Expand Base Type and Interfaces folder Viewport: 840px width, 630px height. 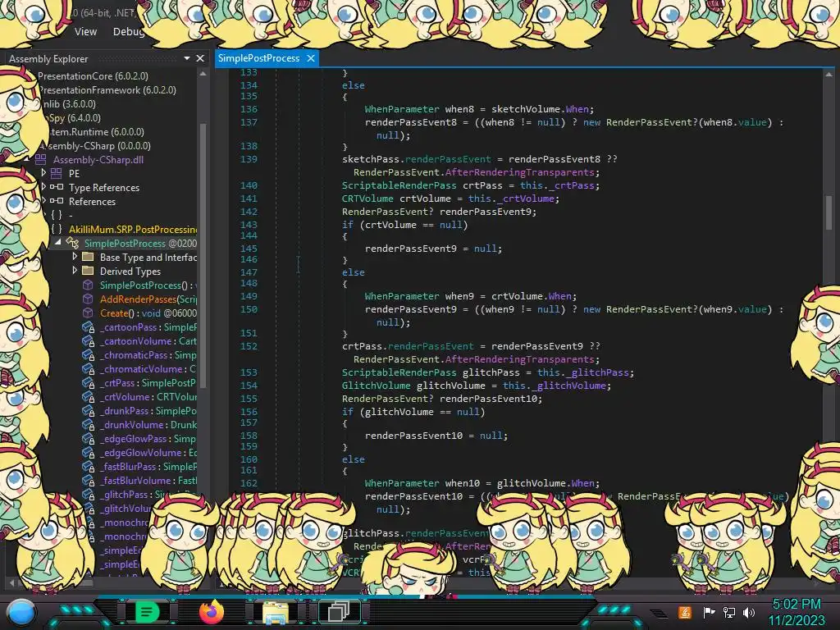(x=75, y=257)
